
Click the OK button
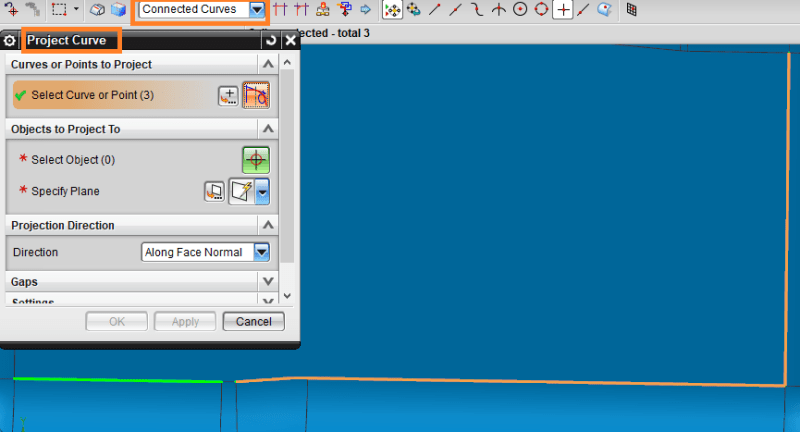pos(116,321)
